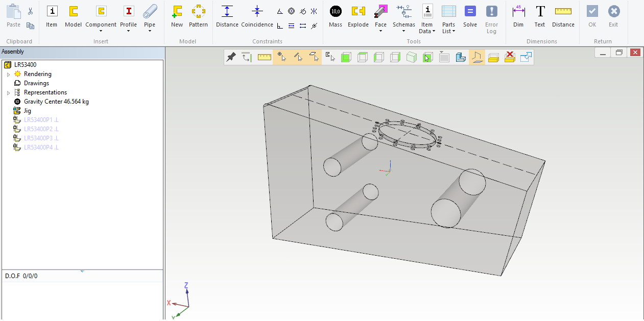644x321 pixels.
Task: Toggle the pin icon in viewport toolbar
Action: (231, 57)
